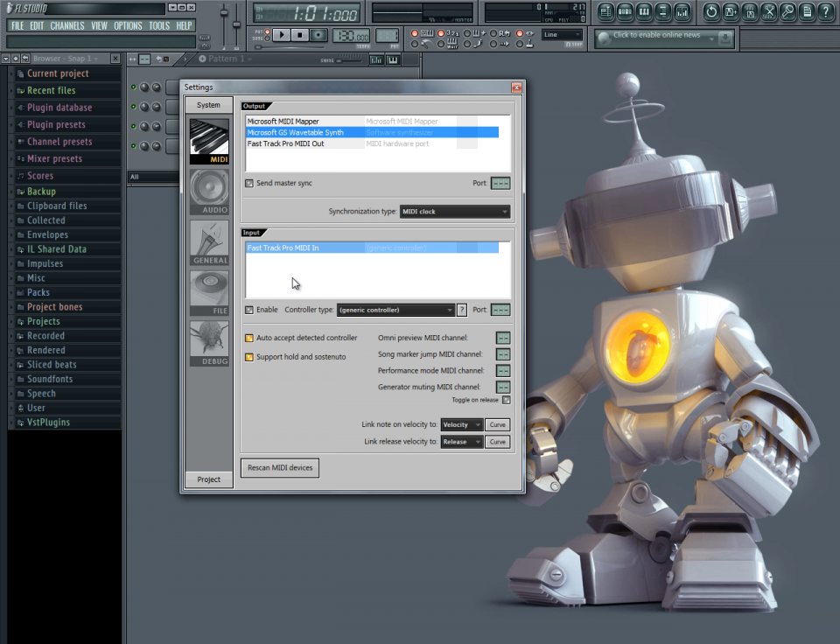Viewport: 840px width, 644px height.
Task: Click the export/render disk icon
Action: coord(750,11)
